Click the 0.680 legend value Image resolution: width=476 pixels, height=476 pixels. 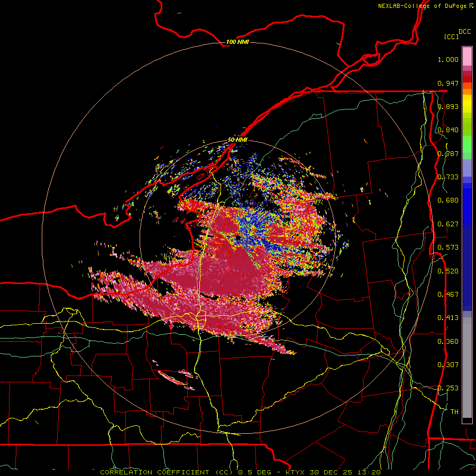point(448,200)
